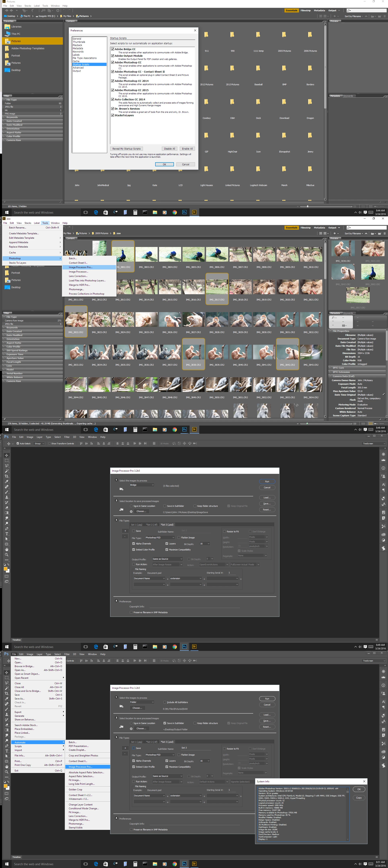Viewport: 388px width, 868px height.
Task: Select Advanced category in Preferences list
Action: [78, 68]
